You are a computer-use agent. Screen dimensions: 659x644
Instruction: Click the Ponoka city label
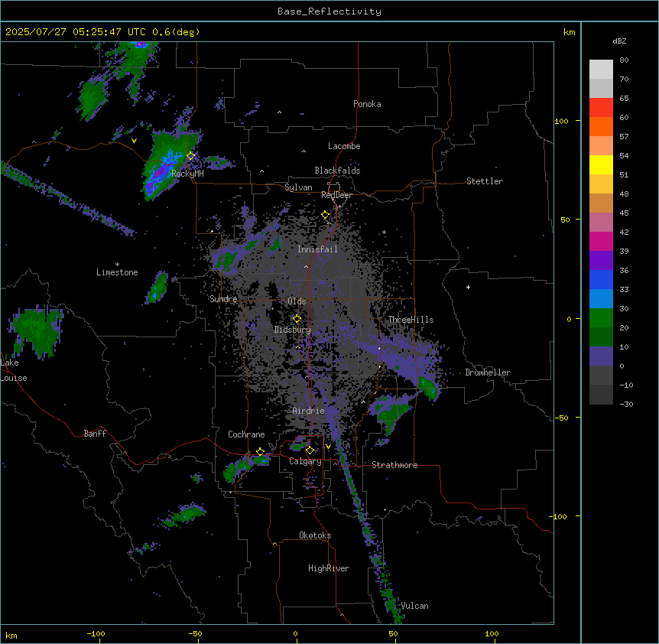(367, 104)
